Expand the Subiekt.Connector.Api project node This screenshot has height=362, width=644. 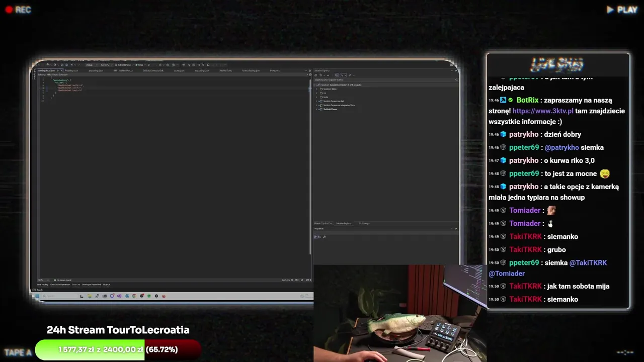316,101
